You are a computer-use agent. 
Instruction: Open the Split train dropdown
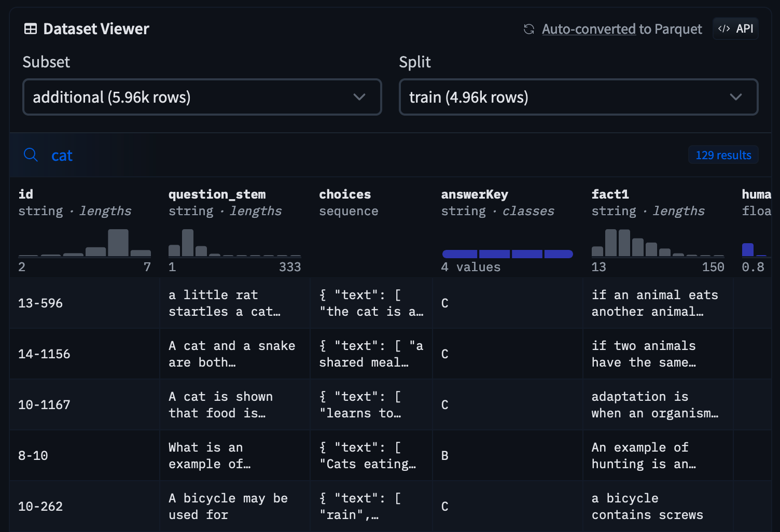pos(578,97)
